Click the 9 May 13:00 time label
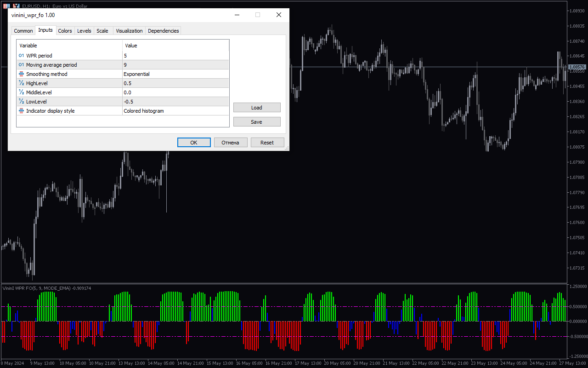Viewport: 588px width, 368px height. point(43,363)
